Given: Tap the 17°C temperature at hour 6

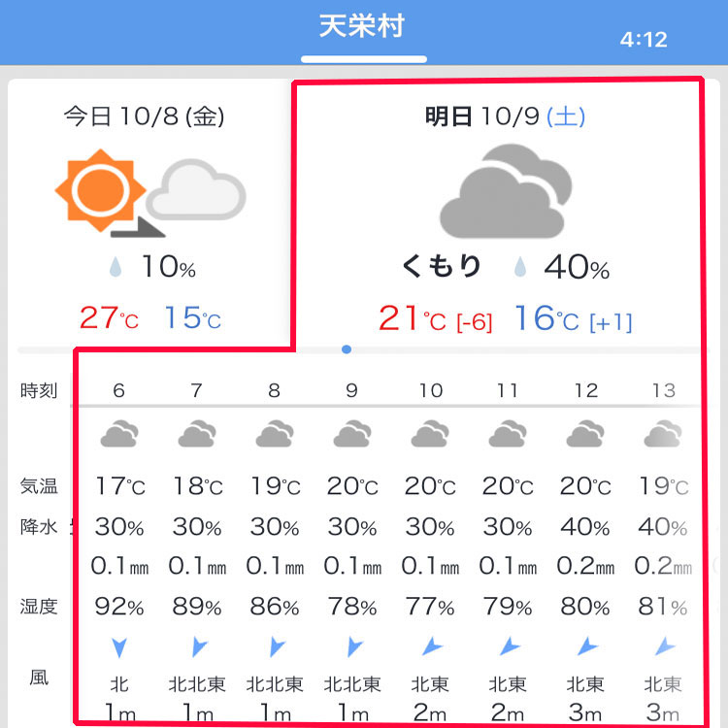Looking at the screenshot, I should click(119, 486).
